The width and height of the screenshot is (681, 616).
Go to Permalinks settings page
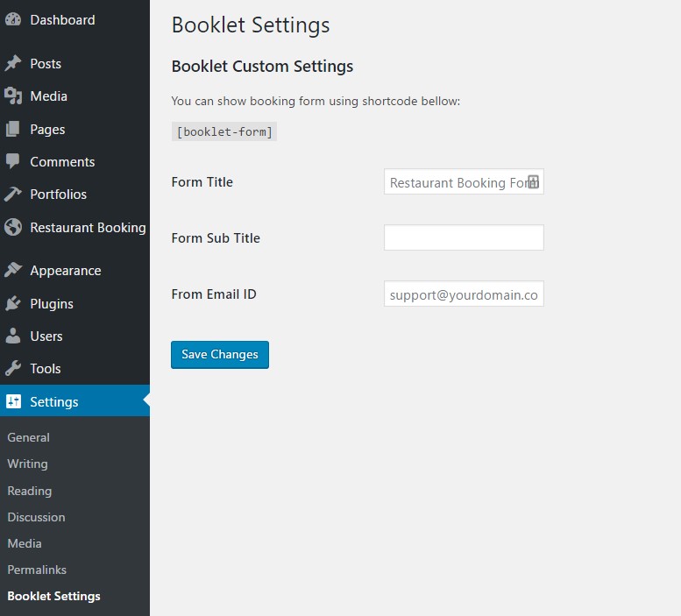37,570
